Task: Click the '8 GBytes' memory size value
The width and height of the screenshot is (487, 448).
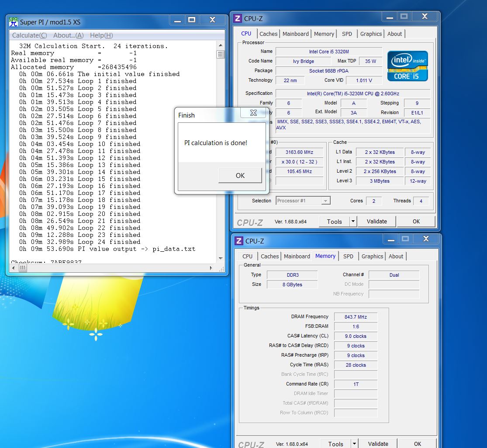Action: 292,285
